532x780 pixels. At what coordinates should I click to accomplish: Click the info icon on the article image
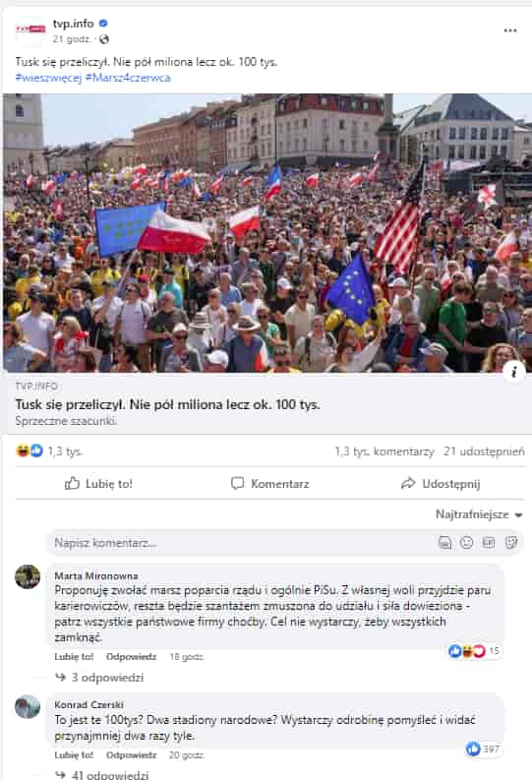[x=514, y=372]
